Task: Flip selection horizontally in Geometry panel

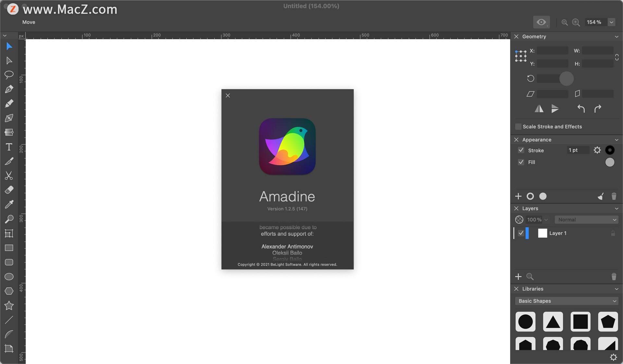Action: pyautogui.click(x=539, y=109)
